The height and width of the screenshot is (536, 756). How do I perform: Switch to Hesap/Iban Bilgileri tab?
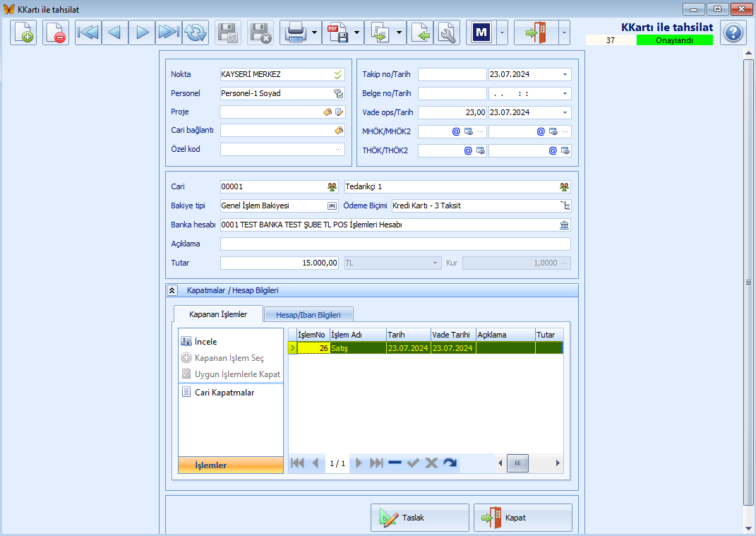[x=308, y=314]
